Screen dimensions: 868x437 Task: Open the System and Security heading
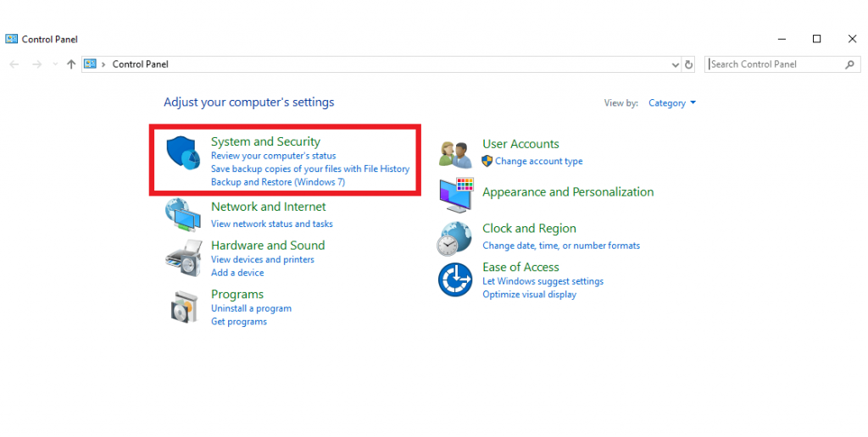(x=265, y=141)
